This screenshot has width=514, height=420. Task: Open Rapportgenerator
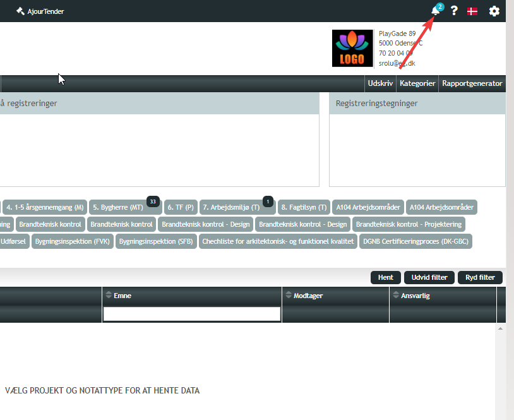[472, 83]
